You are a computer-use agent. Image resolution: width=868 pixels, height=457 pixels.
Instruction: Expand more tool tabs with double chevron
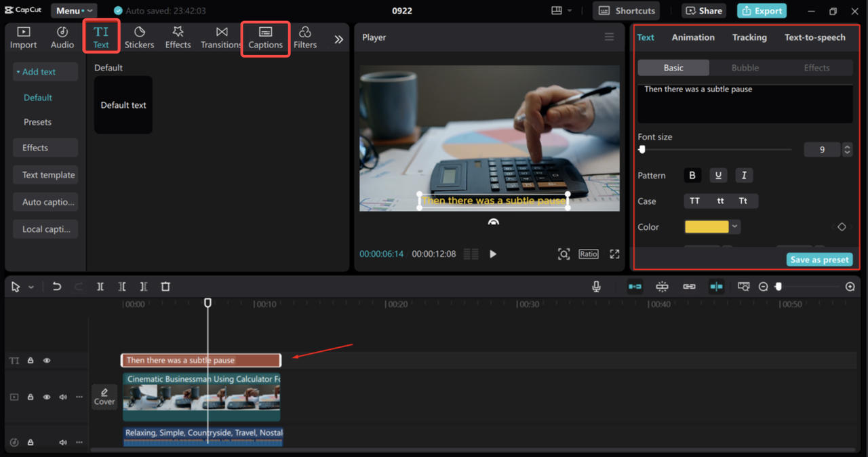pos(338,39)
